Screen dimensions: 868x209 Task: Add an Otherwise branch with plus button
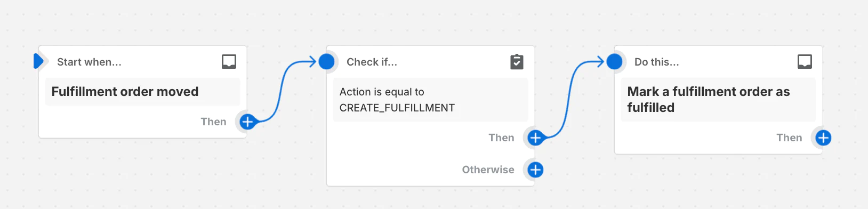(535, 170)
